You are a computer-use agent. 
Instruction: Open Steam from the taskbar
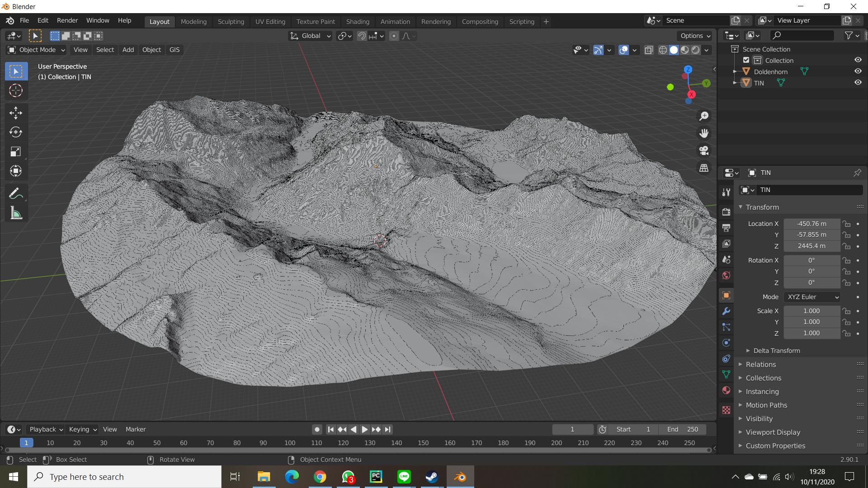tap(432, 477)
